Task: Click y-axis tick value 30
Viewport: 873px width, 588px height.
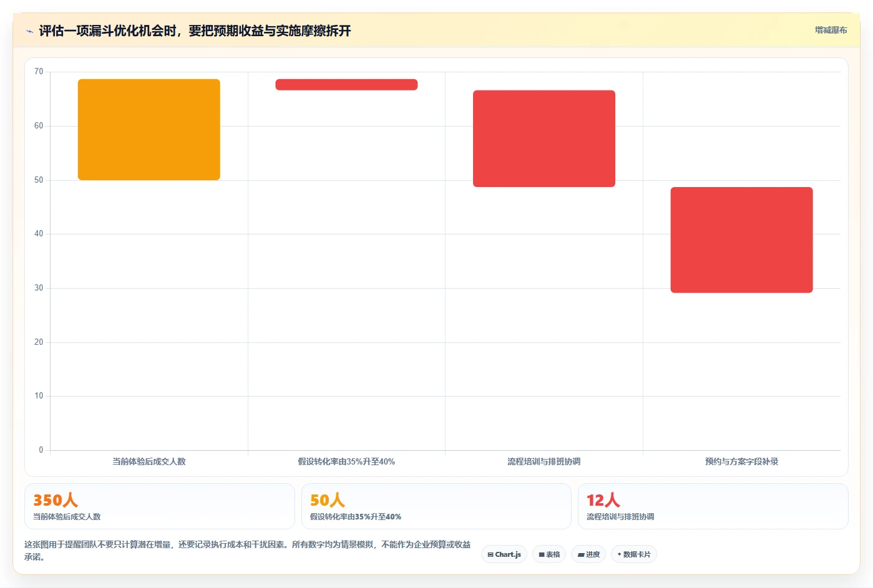Action: click(x=39, y=288)
